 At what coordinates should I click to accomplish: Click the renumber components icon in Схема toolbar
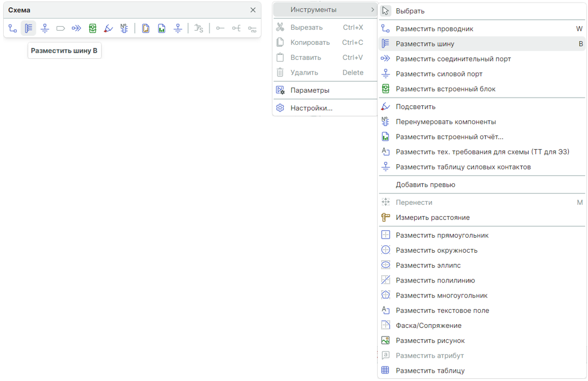[124, 28]
